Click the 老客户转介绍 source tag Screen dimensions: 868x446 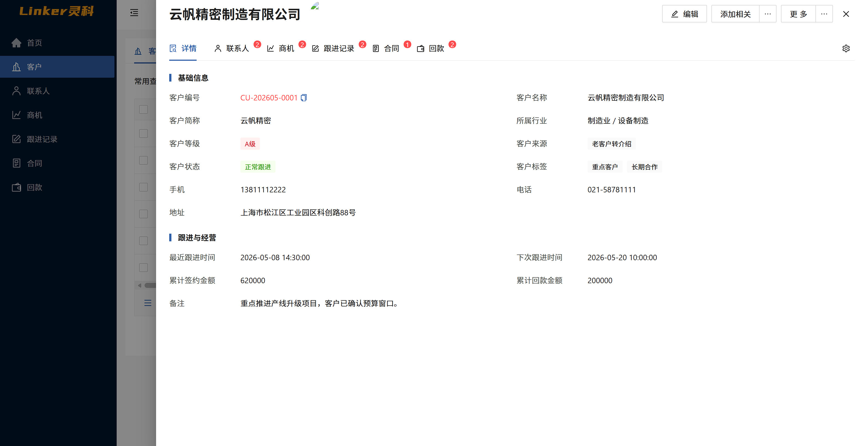[612, 144]
